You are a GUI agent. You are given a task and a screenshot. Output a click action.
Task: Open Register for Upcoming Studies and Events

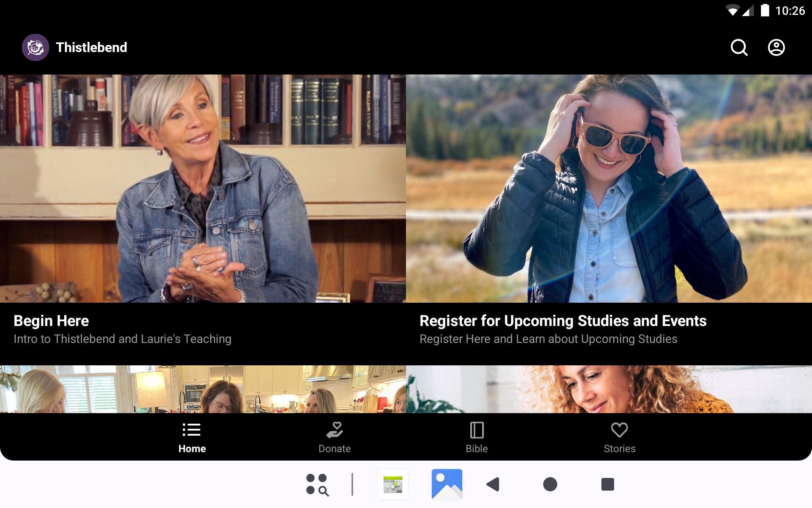(562, 321)
